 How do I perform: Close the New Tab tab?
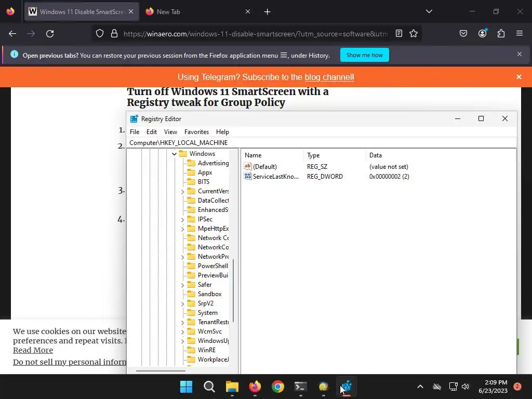point(248,11)
